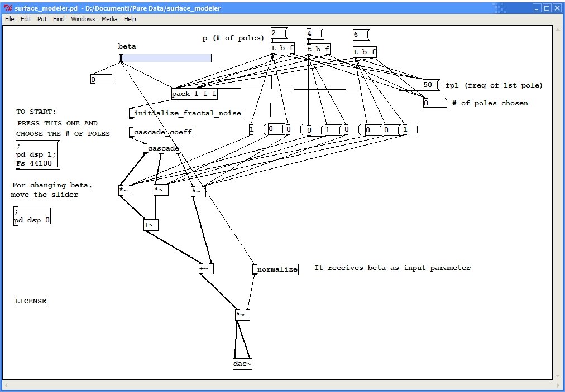This screenshot has height=392, width=565.
Task: Select the _cascade_coeff object
Action: point(161,133)
